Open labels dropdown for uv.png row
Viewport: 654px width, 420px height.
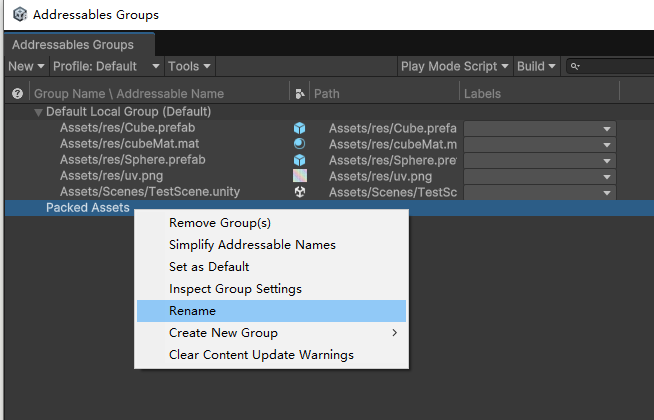[x=540, y=176]
